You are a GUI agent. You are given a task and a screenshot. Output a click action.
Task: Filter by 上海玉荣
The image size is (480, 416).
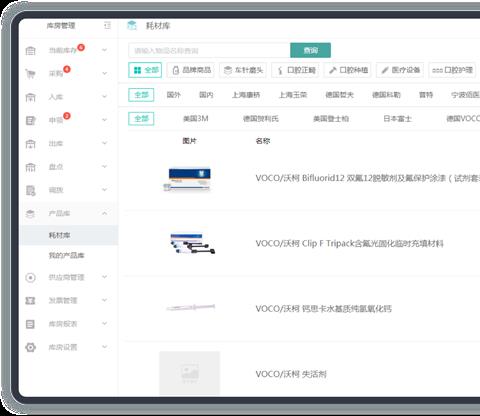[293, 95]
